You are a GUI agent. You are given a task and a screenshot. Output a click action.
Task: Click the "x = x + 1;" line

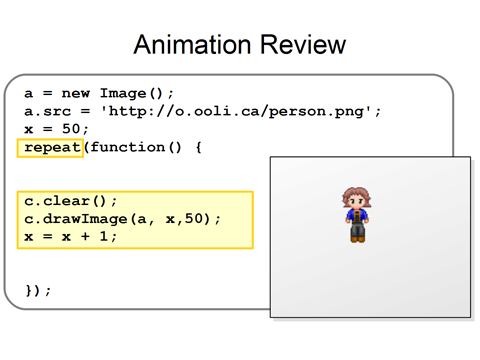pos(71,237)
